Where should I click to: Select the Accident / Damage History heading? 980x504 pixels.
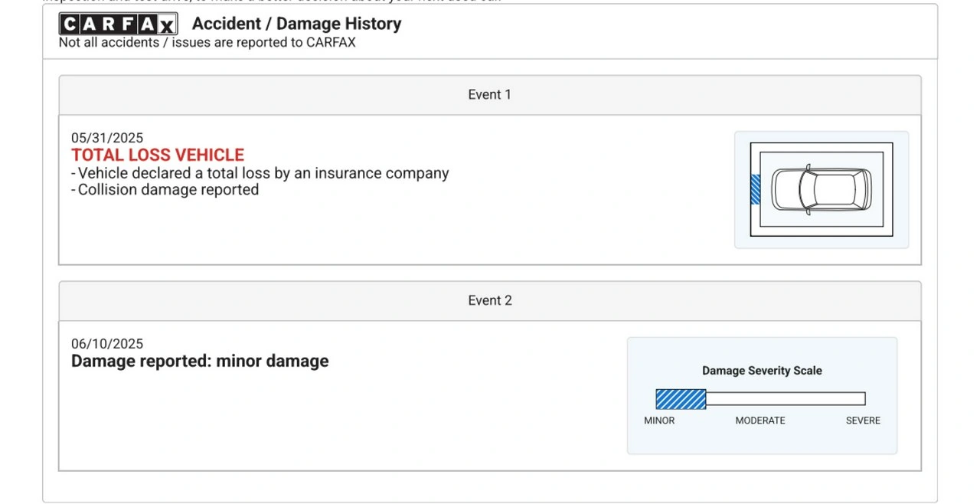[296, 24]
